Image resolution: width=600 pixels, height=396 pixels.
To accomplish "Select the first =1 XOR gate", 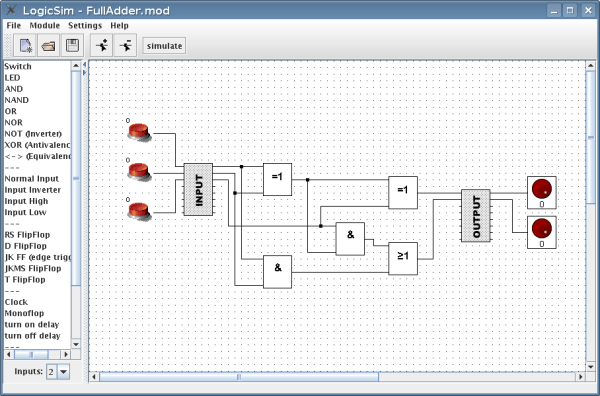I will (277, 179).
